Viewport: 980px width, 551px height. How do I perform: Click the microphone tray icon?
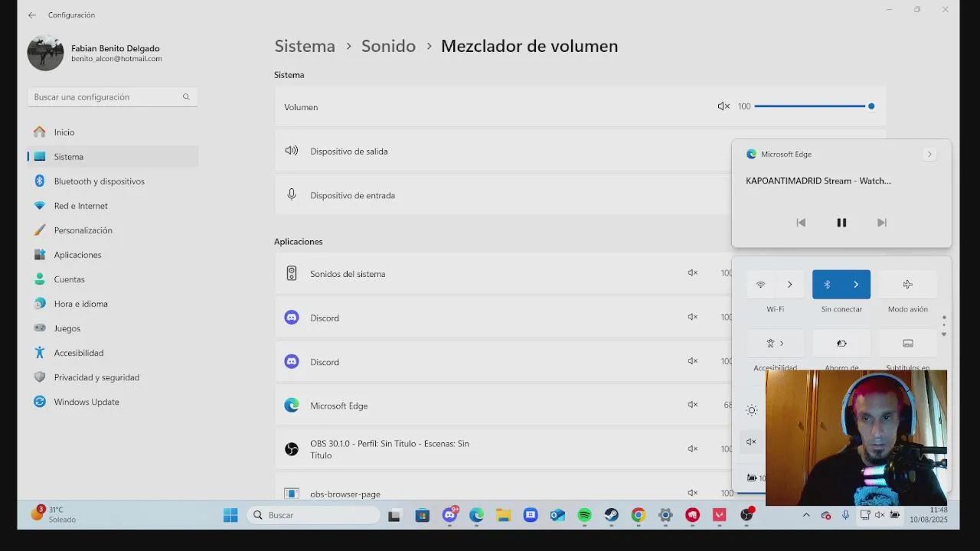pyautogui.click(x=845, y=515)
